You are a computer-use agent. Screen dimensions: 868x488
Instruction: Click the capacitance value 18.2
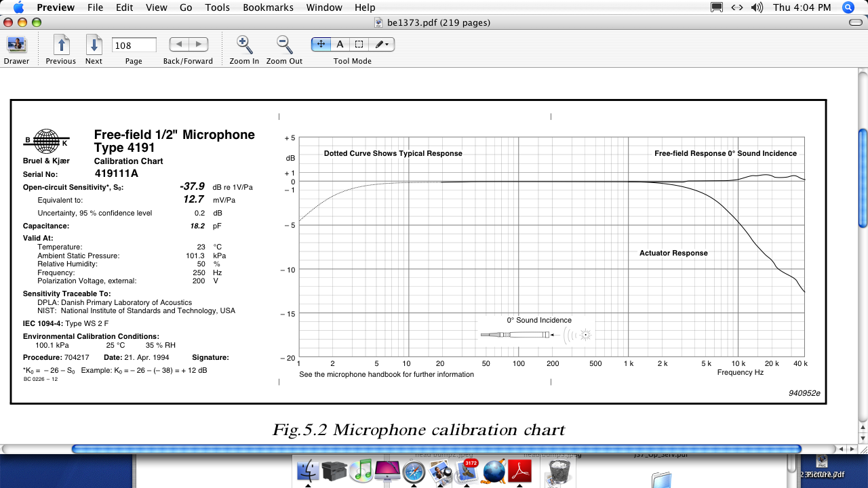[x=197, y=226]
